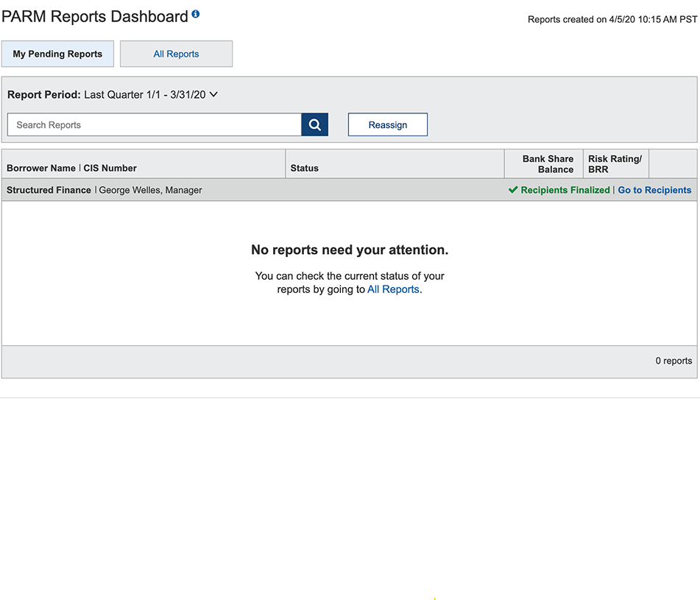This screenshot has width=700, height=600.
Task: Click the George Welles, Manager label
Action: click(150, 190)
